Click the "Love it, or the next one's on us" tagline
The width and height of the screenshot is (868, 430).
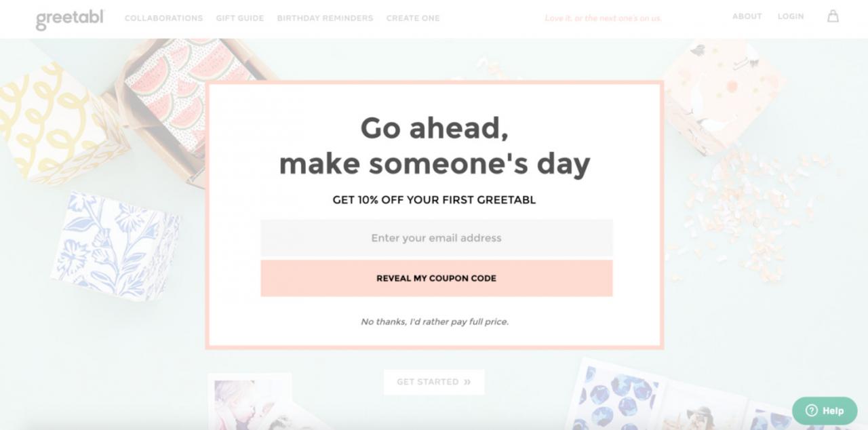[603, 18]
